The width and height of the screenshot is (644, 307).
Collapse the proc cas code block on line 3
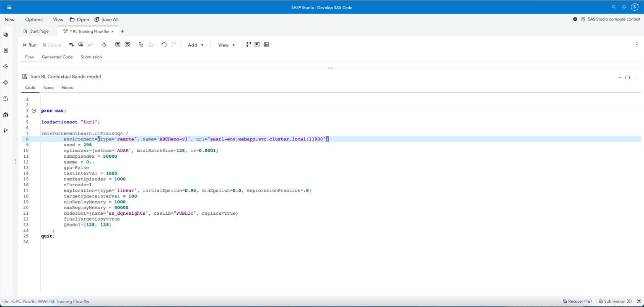pos(34,111)
